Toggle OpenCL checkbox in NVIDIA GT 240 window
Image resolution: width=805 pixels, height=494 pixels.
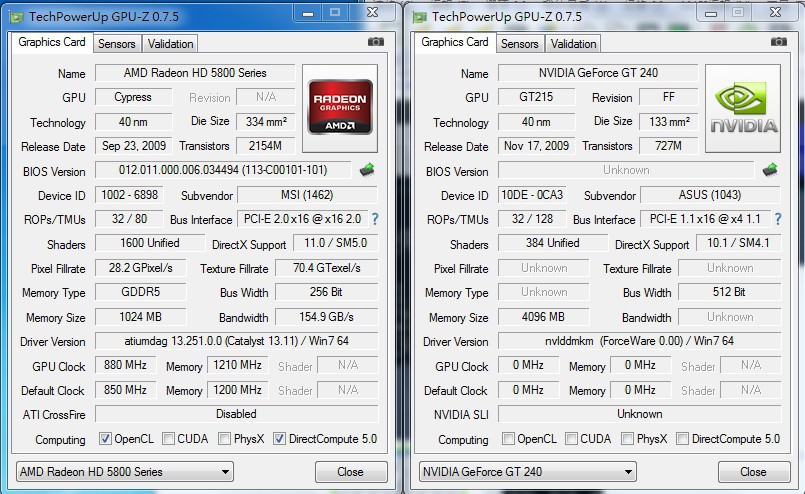(x=508, y=439)
